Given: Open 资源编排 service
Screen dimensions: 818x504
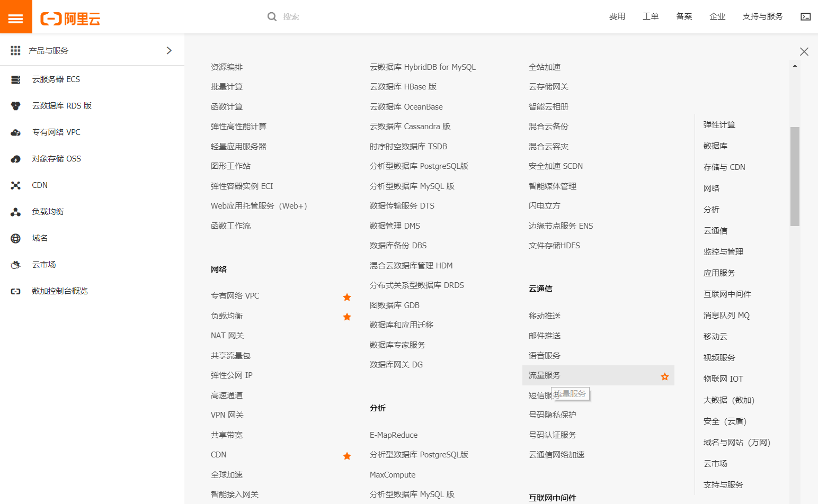Looking at the screenshot, I should [227, 67].
